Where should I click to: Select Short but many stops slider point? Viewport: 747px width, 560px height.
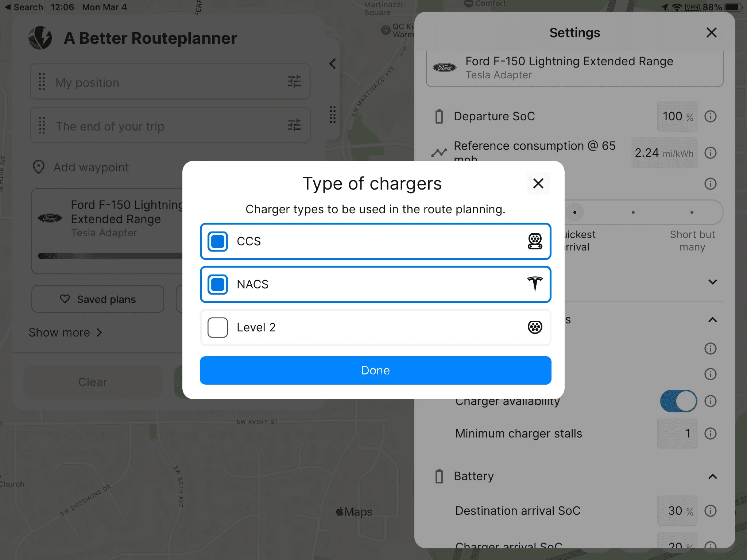click(692, 212)
